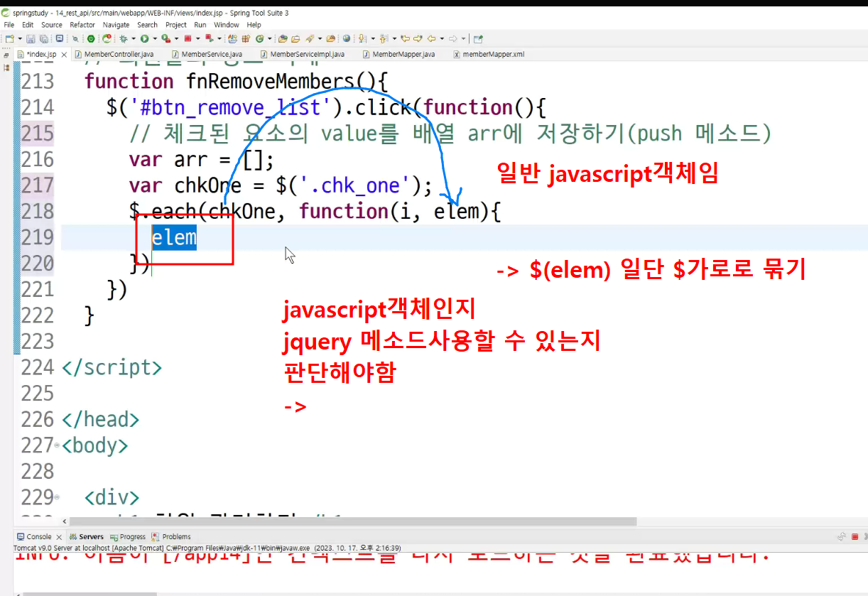Click the Open Web Browser globe icon
The height and width of the screenshot is (596, 868).
pos(347,38)
